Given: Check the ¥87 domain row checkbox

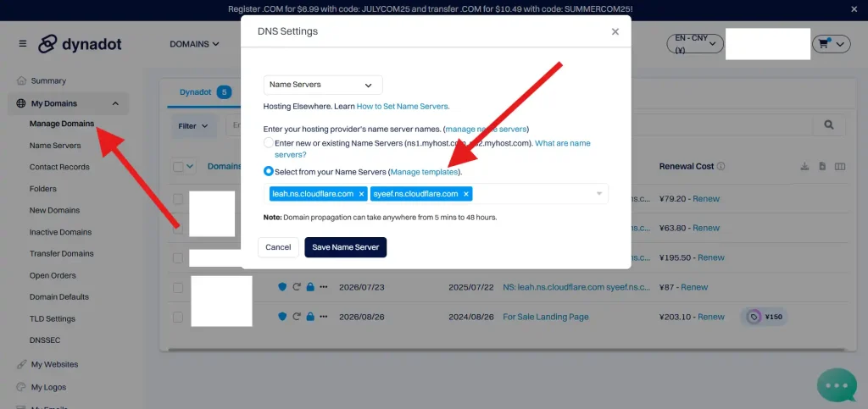Looking at the screenshot, I should [178, 287].
